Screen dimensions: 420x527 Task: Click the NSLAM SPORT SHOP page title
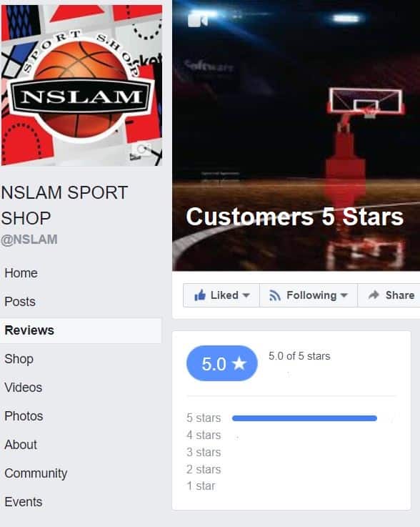click(64, 205)
